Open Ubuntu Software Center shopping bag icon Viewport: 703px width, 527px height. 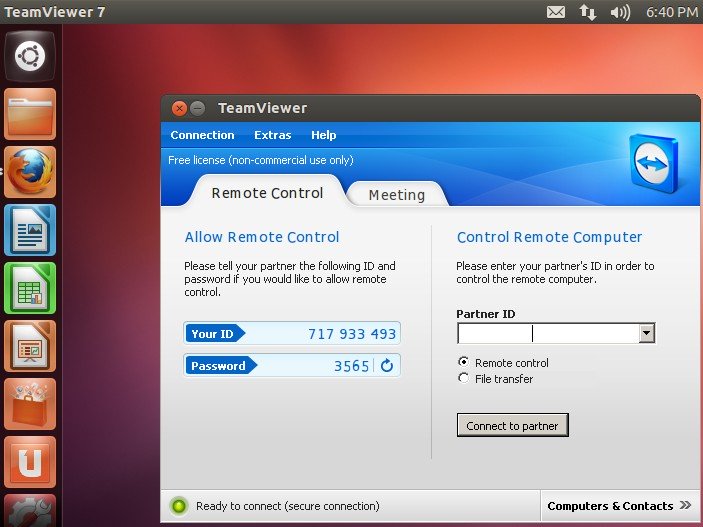click(x=30, y=404)
